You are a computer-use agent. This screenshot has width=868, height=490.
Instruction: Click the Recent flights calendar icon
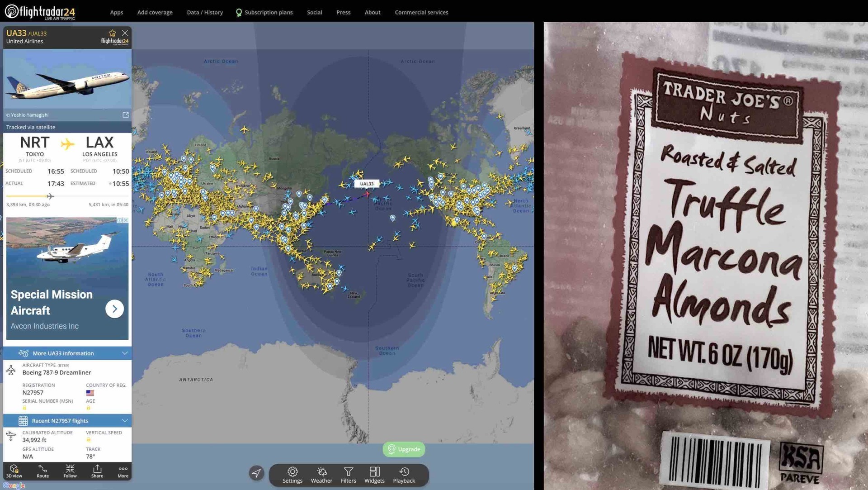coord(23,421)
